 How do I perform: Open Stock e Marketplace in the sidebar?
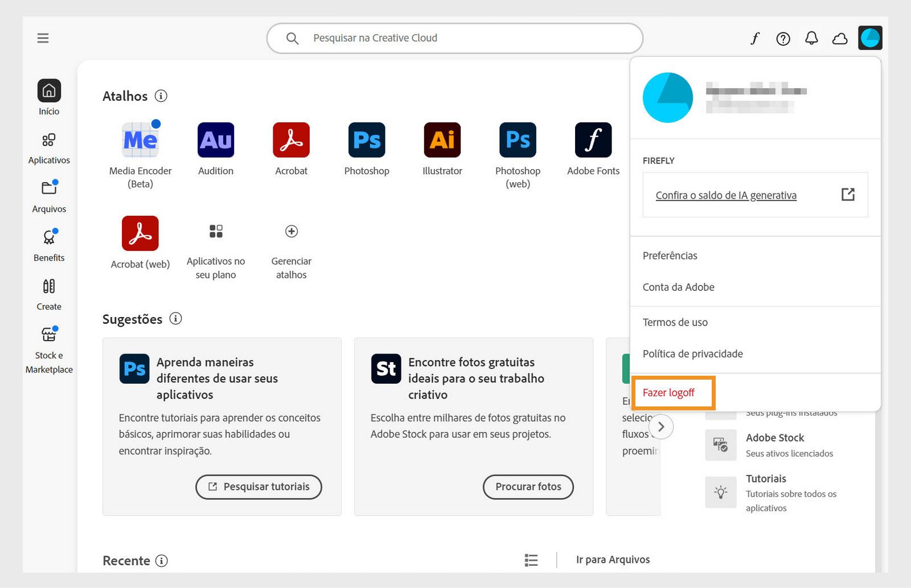[49, 350]
